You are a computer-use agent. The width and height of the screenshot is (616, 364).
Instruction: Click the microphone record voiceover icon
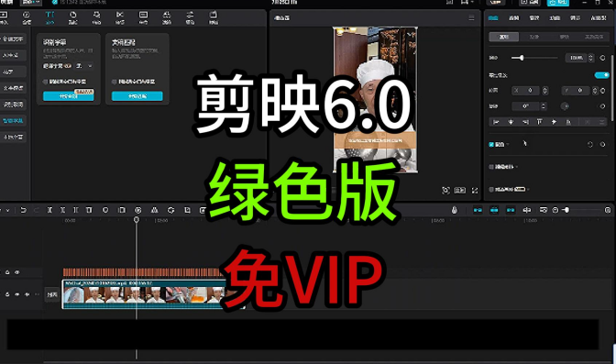point(454,210)
